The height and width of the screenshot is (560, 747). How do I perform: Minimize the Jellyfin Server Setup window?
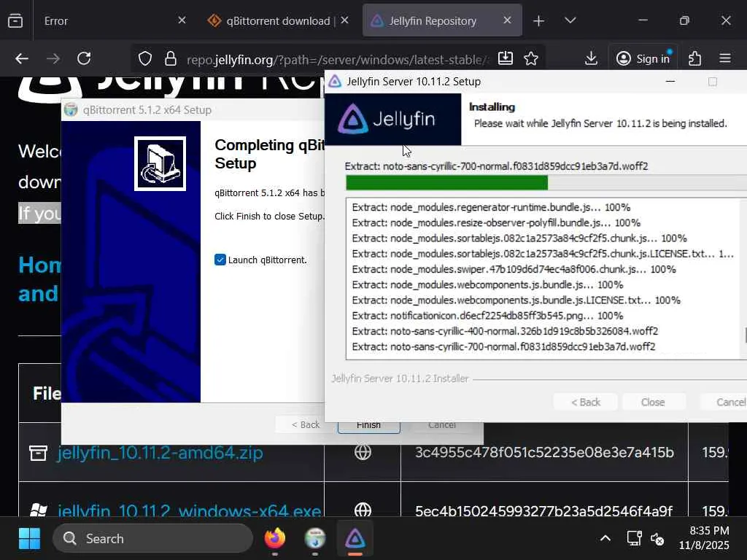point(670,82)
